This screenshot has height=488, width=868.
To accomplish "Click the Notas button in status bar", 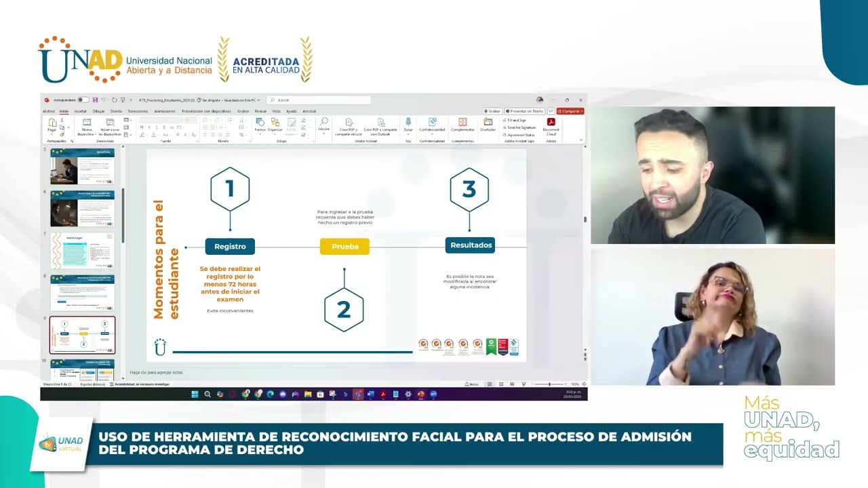I will click(x=471, y=384).
